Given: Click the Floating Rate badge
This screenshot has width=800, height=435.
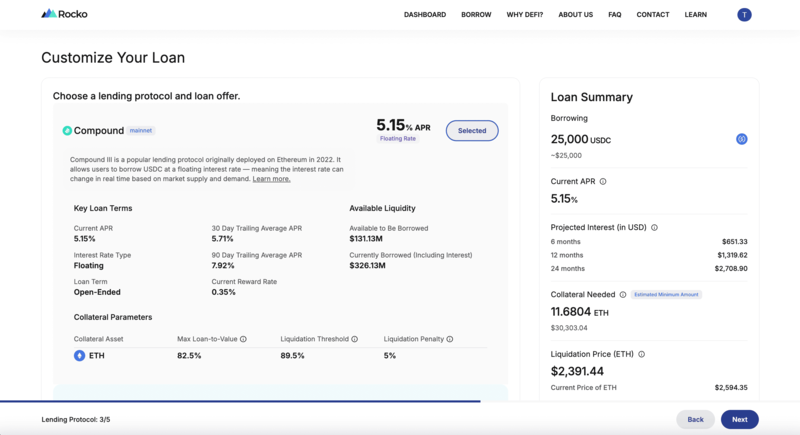Looking at the screenshot, I should coord(397,139).
